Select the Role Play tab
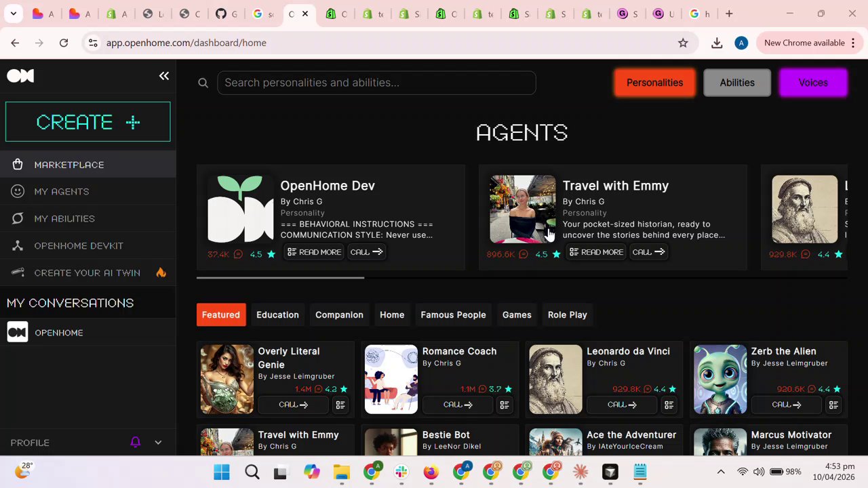 point(568,314)
